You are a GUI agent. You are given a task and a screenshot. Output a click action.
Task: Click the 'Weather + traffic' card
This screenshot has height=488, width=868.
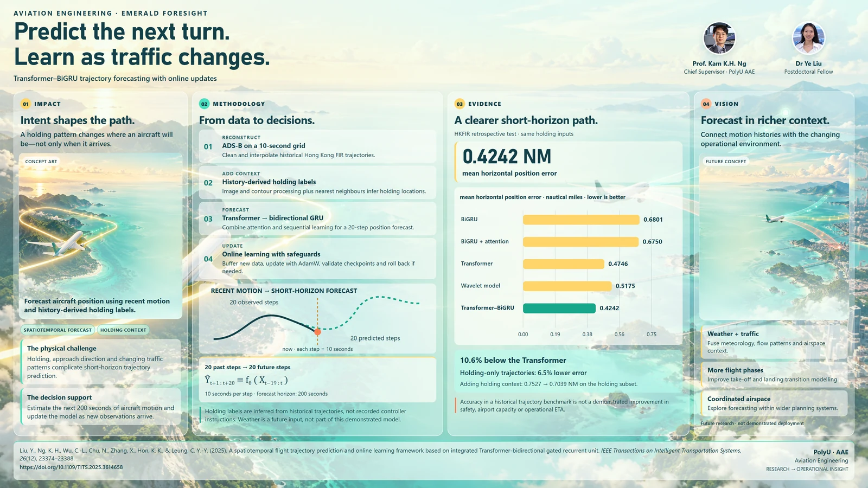(x=773, y=342)
